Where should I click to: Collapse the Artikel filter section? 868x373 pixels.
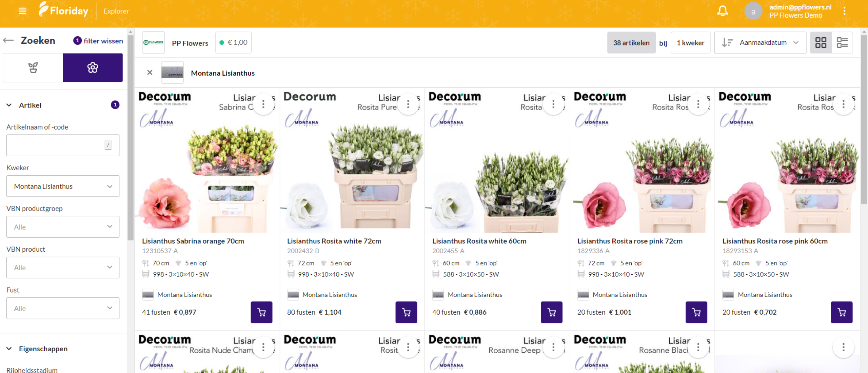click(x=9, y=105)
